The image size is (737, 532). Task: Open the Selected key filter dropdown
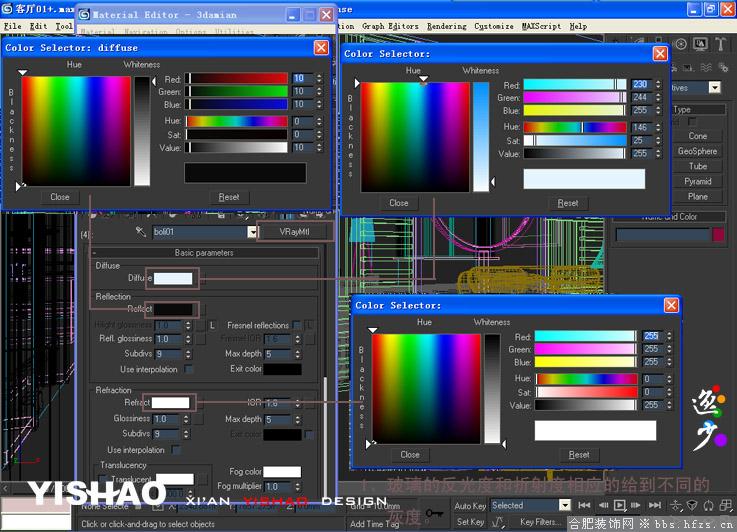click(x=565, y=505)
